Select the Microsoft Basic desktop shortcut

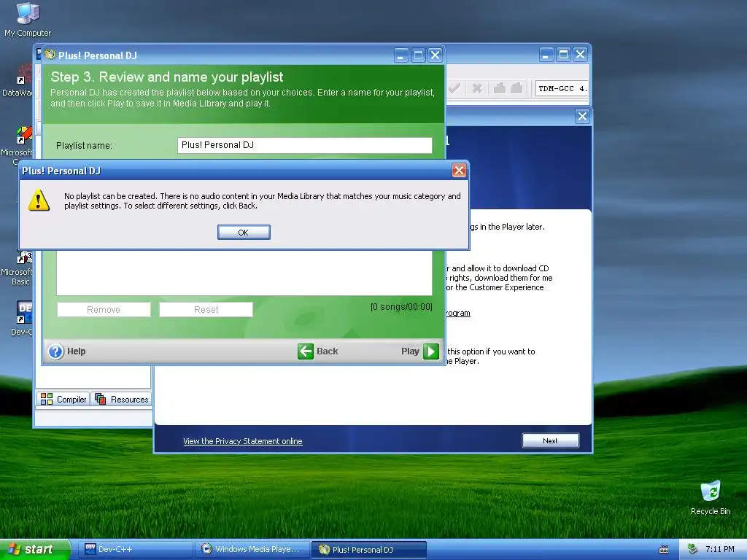tap(18, 269)
